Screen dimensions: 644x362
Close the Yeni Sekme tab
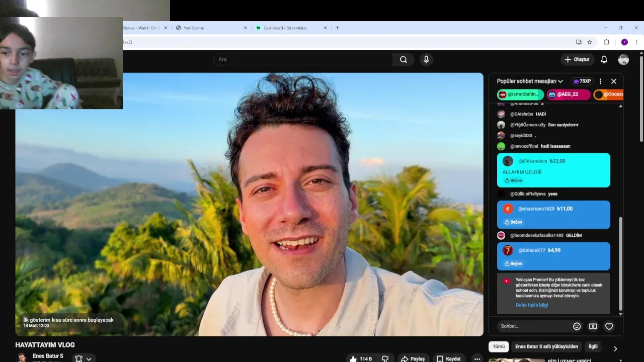pyautogui.click(x=246, y=28)
